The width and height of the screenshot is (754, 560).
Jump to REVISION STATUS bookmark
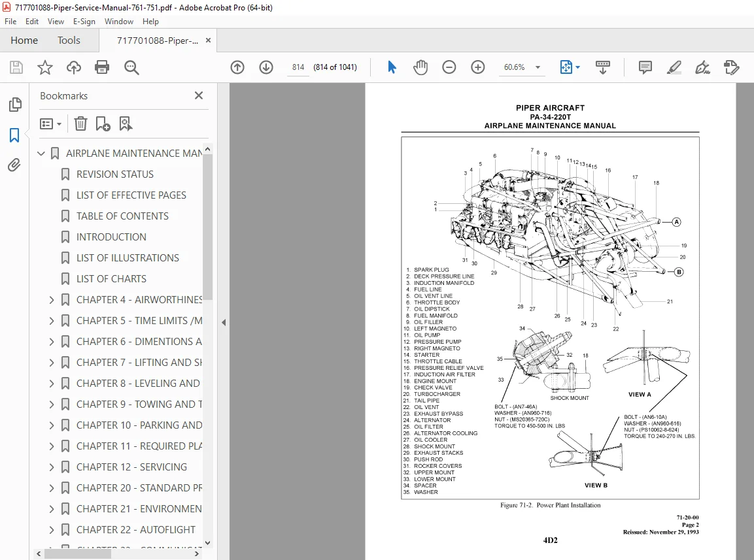point(115,174)
